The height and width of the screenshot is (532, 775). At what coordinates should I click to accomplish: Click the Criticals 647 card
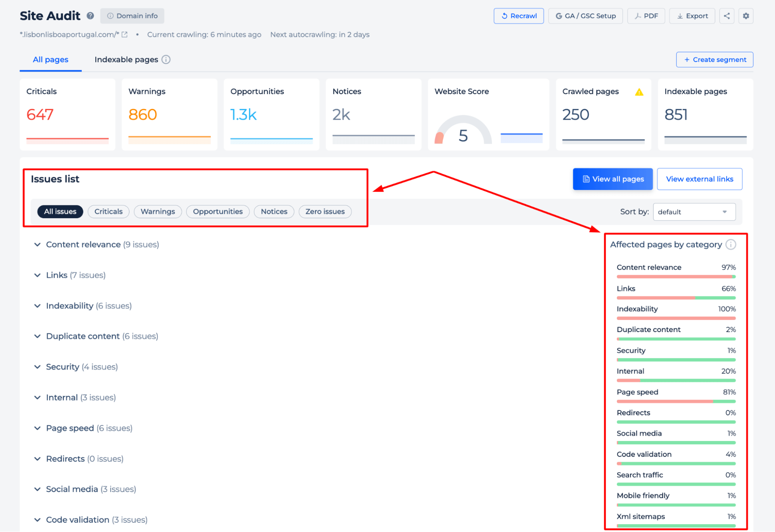pos(67,115)
